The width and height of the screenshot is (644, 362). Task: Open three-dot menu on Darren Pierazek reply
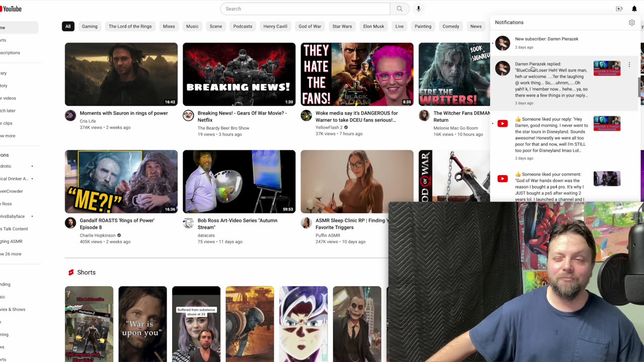(629, 65)
